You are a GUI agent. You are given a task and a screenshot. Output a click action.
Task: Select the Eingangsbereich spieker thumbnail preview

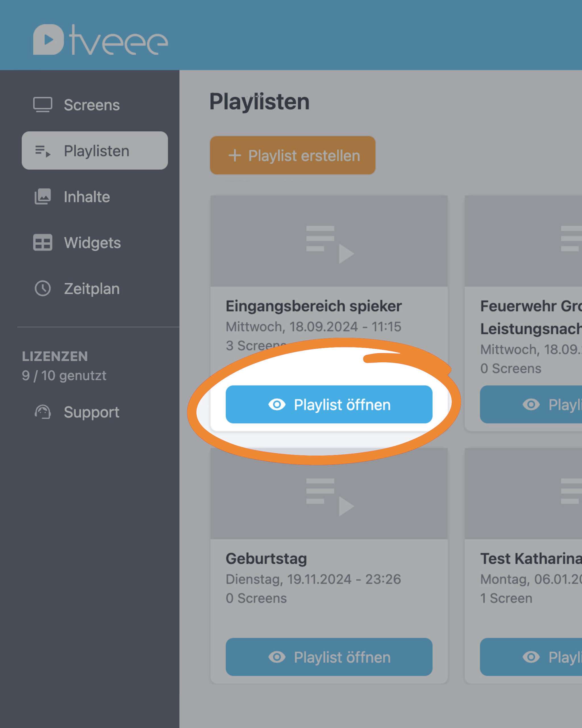(329, 241)
